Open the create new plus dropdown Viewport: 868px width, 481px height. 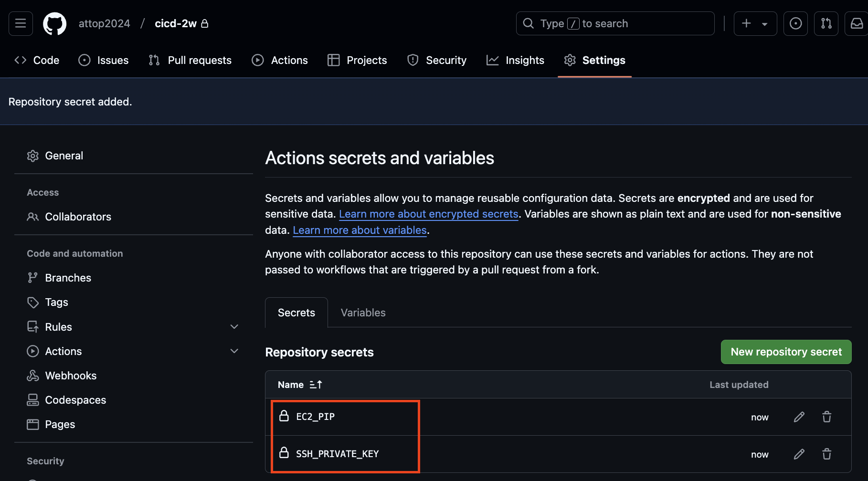755,23
